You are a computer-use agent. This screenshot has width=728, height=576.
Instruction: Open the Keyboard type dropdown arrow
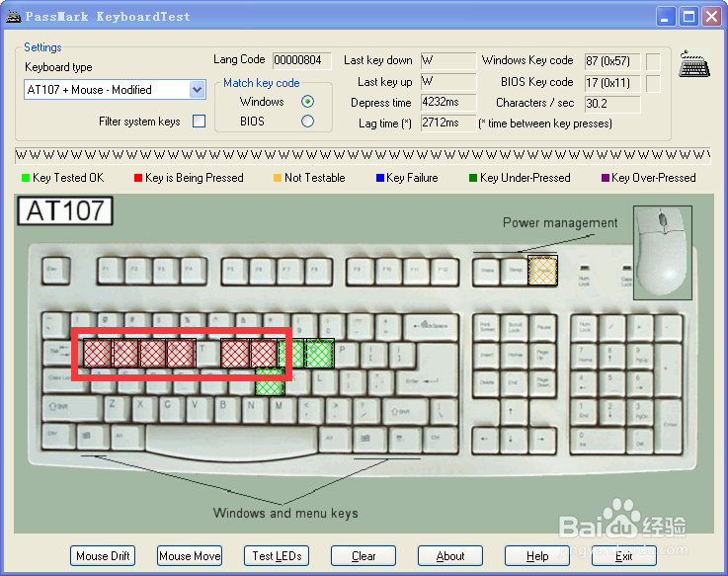tap(198, 89)
